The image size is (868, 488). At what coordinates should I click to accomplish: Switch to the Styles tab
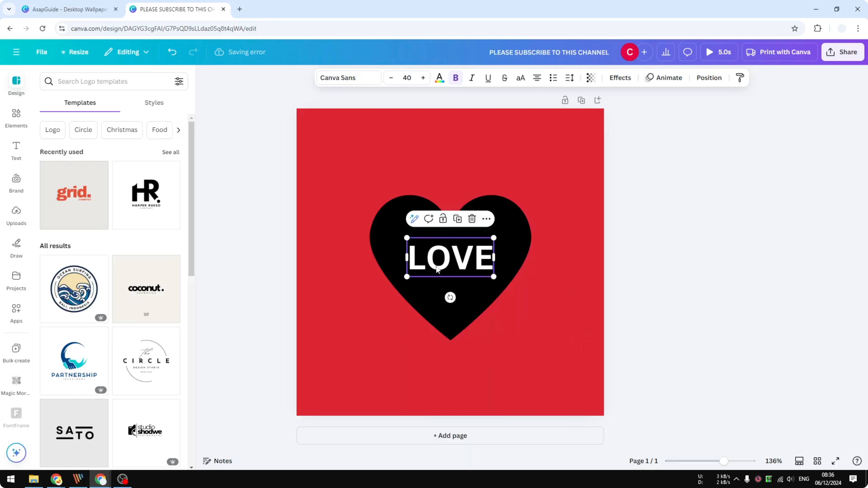pyautogui.click(x=154, y=103)
